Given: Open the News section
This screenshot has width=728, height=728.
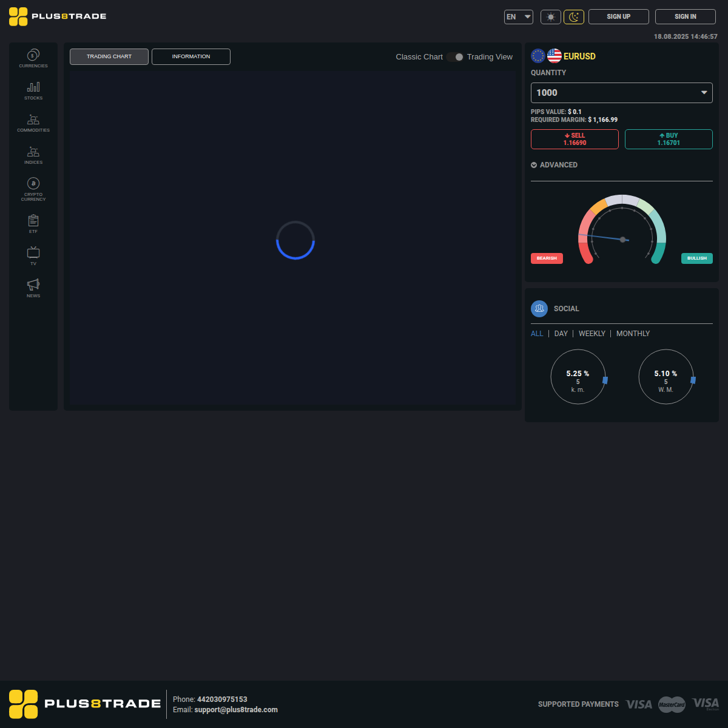Looking at the screenshot, I should [33, 288].
